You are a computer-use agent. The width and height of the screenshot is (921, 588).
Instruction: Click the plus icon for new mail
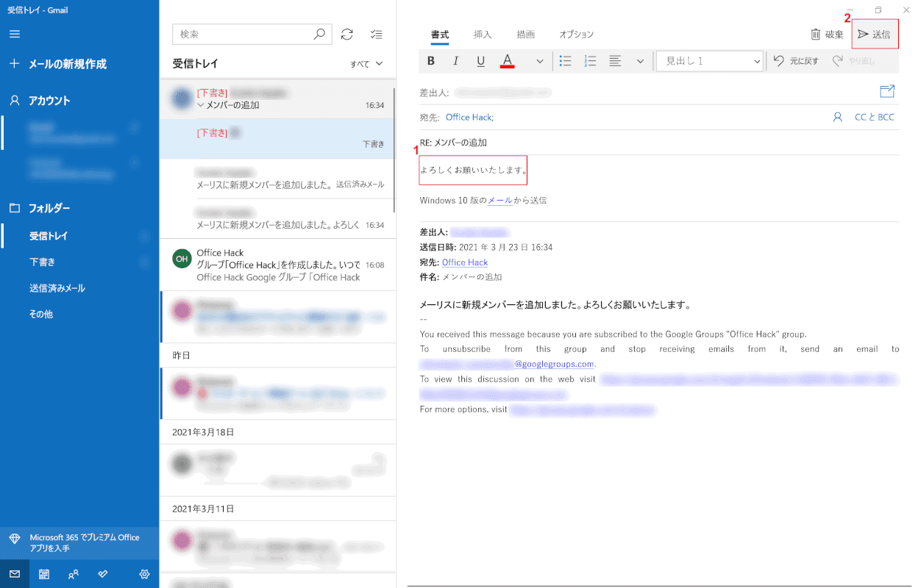pyautogui.click(x=15, y=64)
